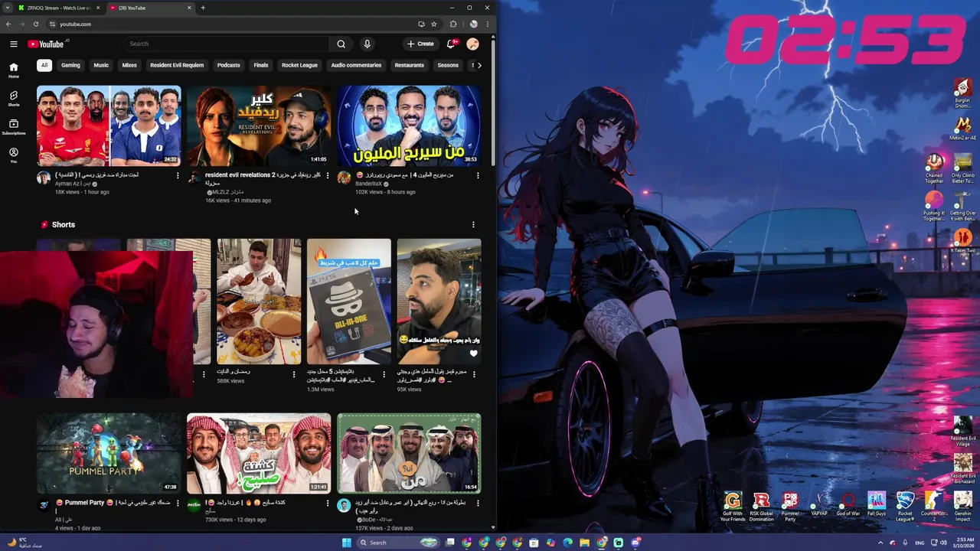Open the Chrome profile avatar
Screen dimensions: 980x551
(x=473, y=24)
